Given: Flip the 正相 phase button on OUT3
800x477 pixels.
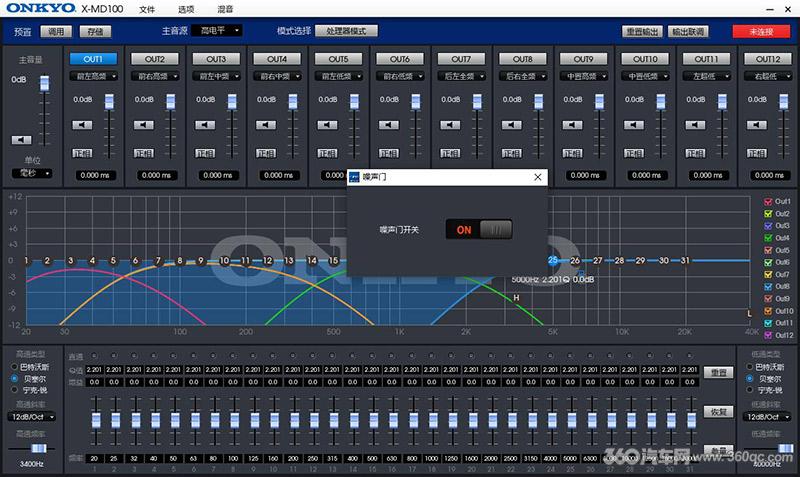Looking at the screenshot, I should coord(205,153).
